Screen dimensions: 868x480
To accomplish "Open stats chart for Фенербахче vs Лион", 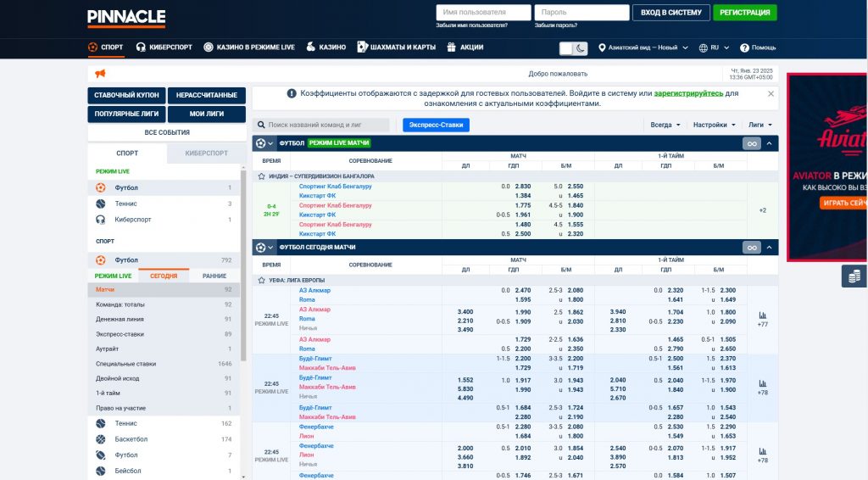I will click(x=762, y=451).
